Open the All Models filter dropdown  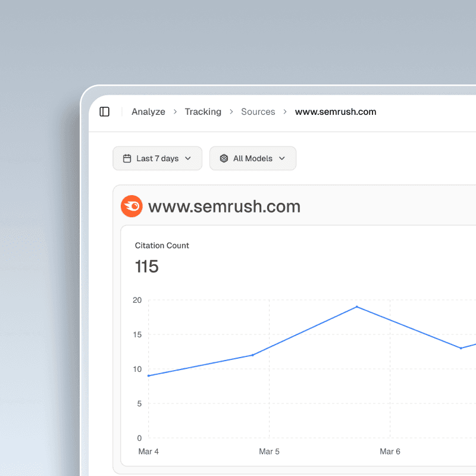coord(252,158)
